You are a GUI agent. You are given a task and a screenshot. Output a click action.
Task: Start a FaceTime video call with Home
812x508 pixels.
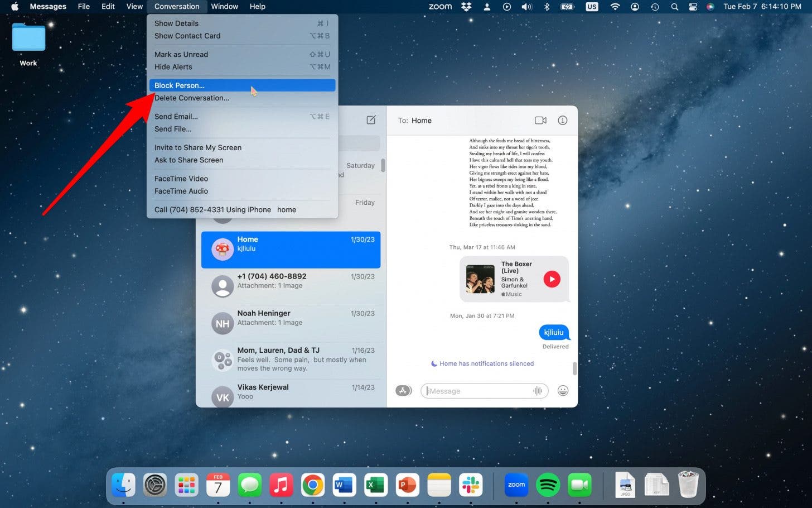540,120
